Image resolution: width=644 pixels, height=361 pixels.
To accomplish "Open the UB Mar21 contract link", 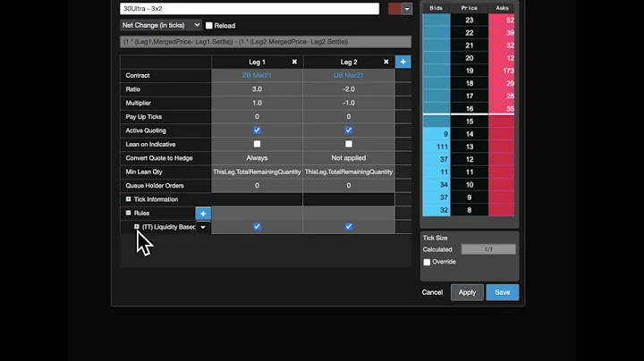I will [x=348, y=75].
